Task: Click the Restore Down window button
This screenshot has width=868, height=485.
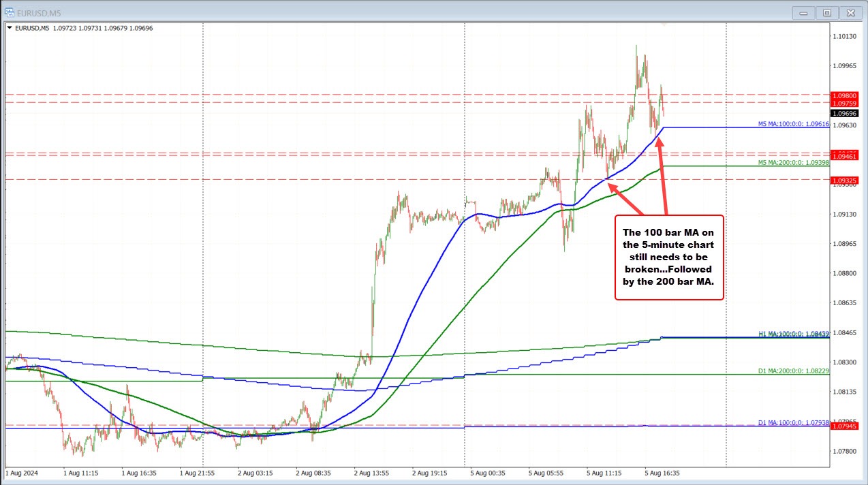Action: pyautogui.click(x=826, y=12)
